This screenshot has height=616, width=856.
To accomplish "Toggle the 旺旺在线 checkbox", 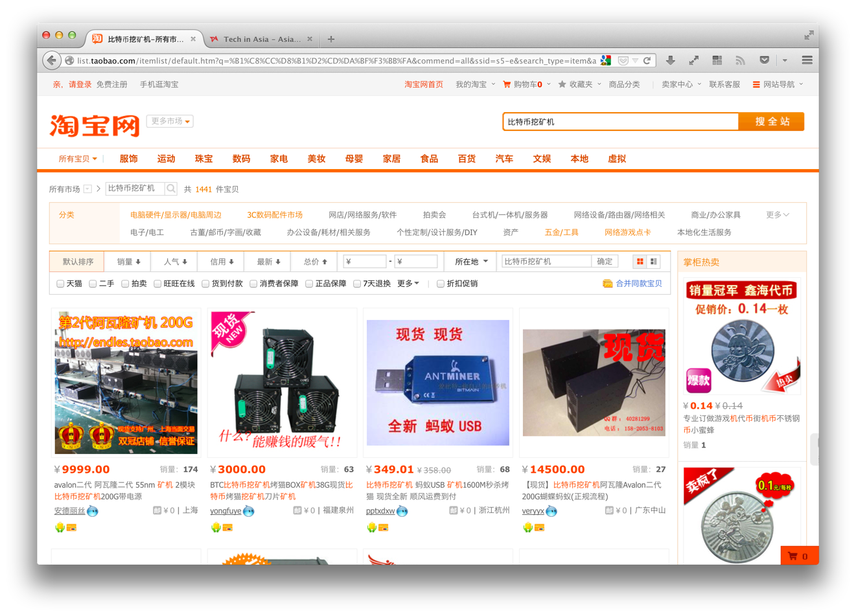I will point(157,284).
